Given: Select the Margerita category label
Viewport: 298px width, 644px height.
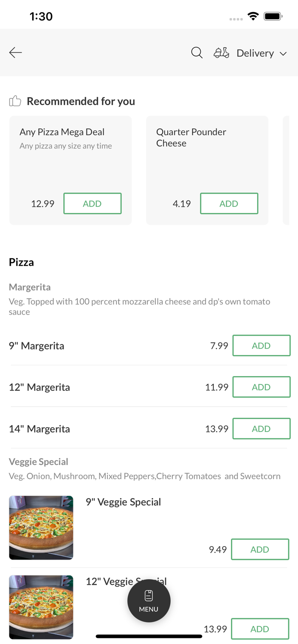Looking at the screenshot, I should (x=30, y=287).
